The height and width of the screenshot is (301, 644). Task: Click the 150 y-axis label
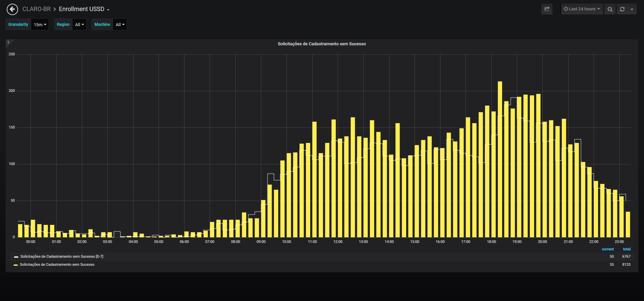pos(12,127)
